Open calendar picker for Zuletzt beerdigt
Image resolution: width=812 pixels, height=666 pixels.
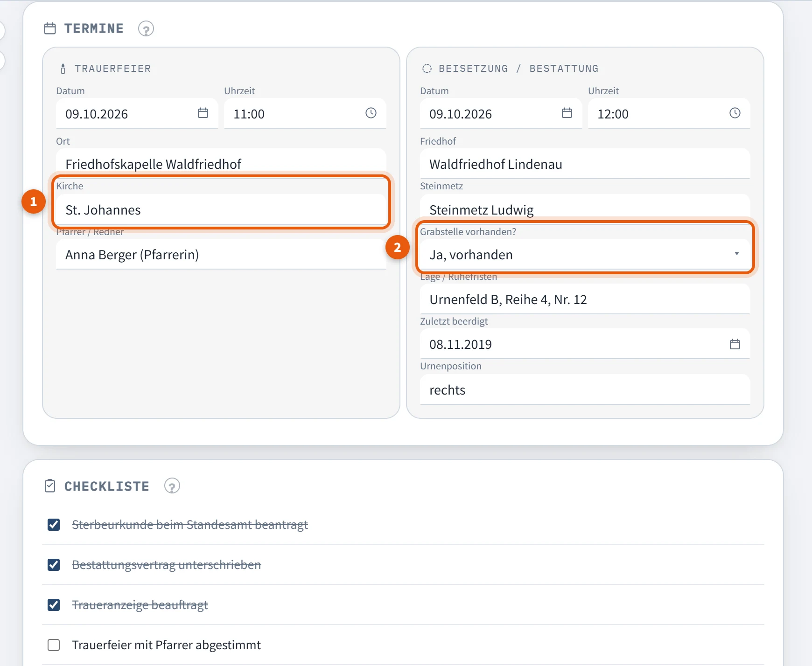point(735,344)
